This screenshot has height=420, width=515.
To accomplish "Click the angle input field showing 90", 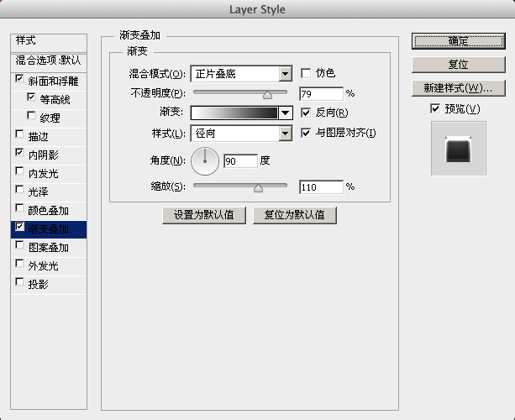I will [x=240, y=161].
